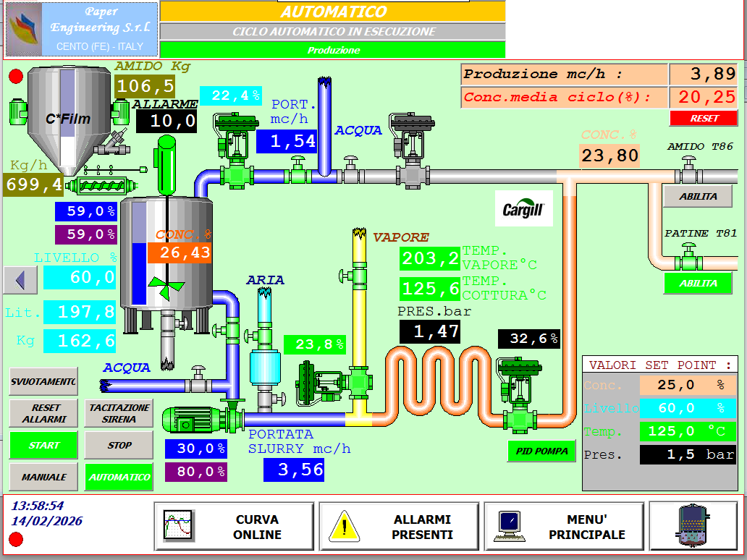Switch the plant to MANUALE mode
Viewport: 747px width, 560px height.
click(43, 477)
